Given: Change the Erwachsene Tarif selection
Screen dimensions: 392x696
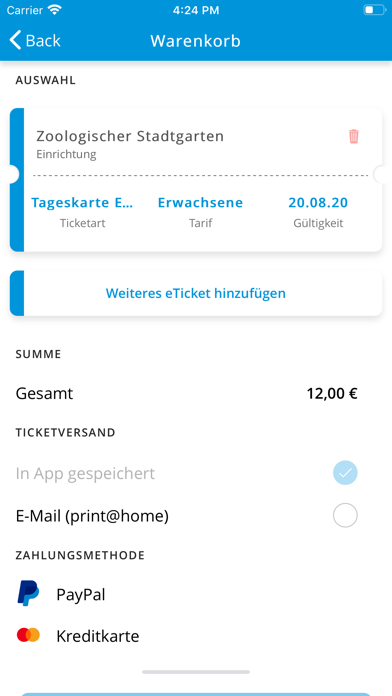Looking at the screenshot, I should point(200,211).
